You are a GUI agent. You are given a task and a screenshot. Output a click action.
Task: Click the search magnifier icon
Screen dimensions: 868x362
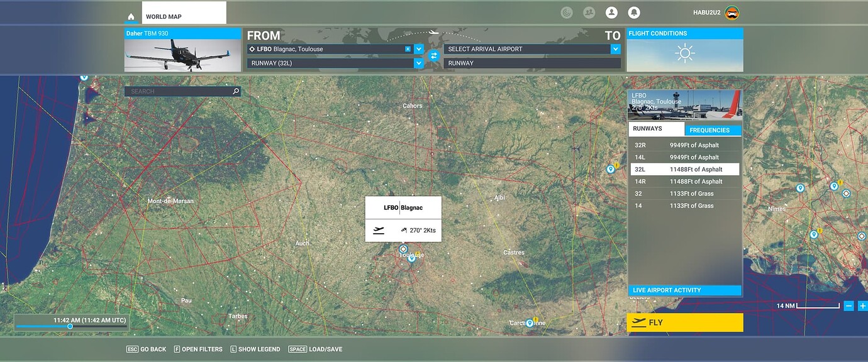pyautogui.click(x=236, y=92)
